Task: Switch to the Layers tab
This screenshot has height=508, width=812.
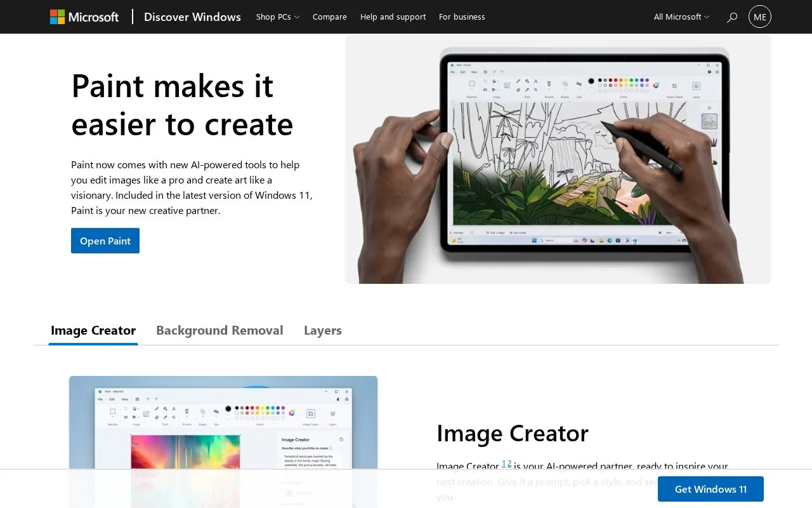Action: (x=323, y=330)
